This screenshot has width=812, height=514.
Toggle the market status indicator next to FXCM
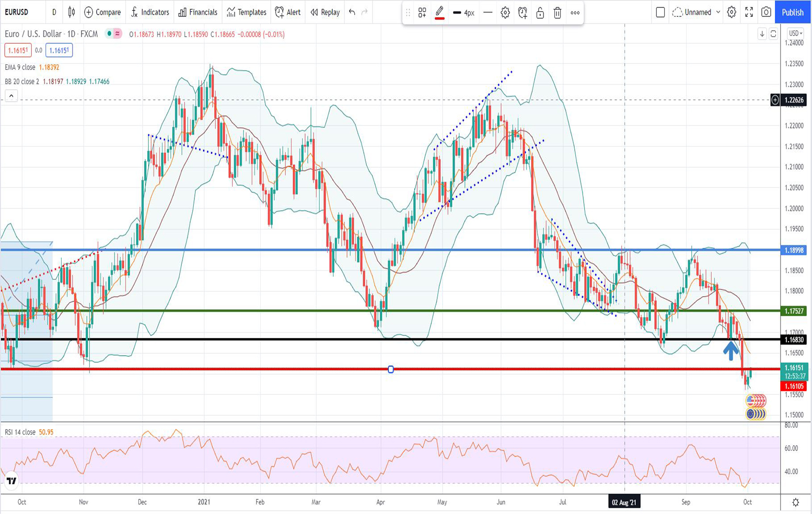[x=109, y=34]
